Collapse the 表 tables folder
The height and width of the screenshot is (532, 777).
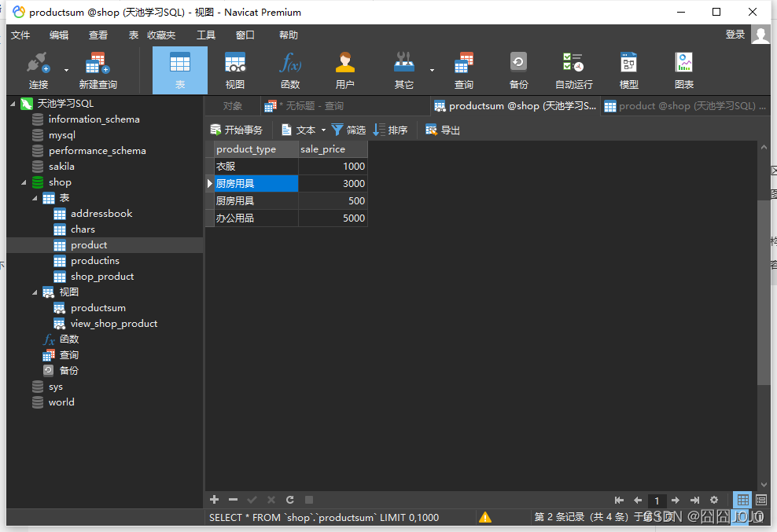coord(35,198)
